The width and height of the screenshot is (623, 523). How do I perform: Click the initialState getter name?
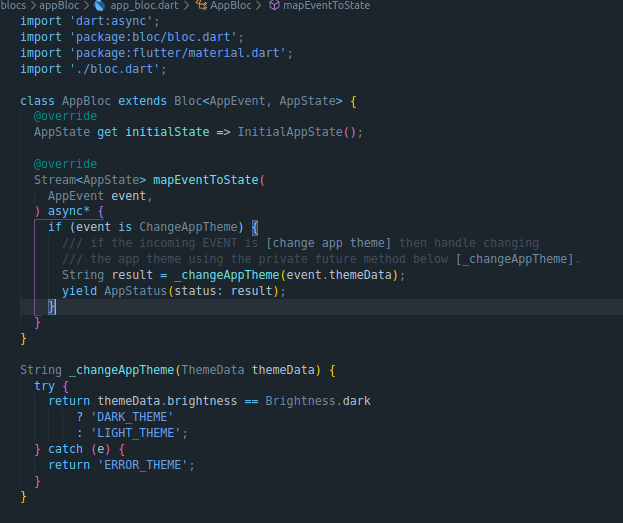click(167, 132)
